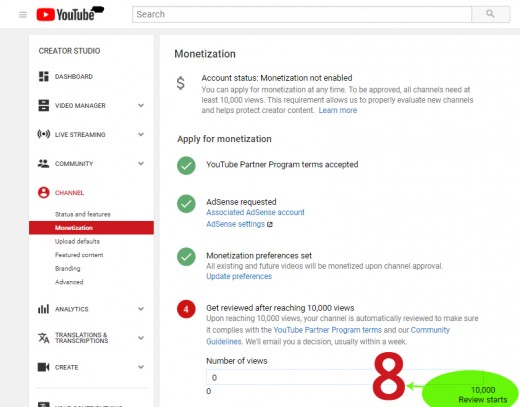520x407 pixels.
Task: Click the CREATE label
Action: pyautogui.click(x=66, y=367)
